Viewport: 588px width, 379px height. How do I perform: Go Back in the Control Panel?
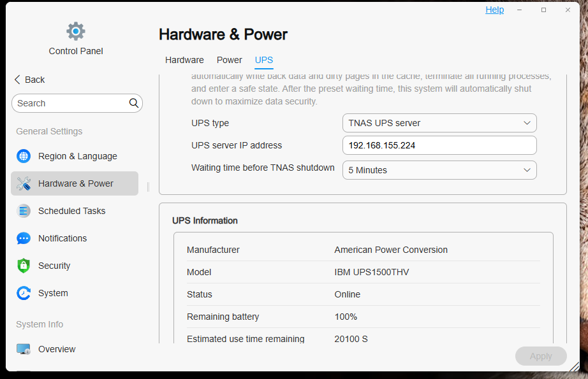(x=29, y=80)
